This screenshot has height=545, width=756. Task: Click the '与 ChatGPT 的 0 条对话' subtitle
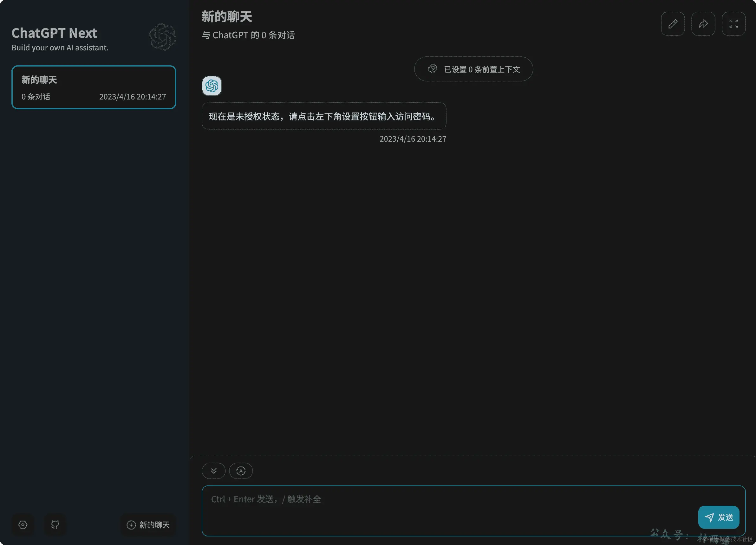pyautogui.click(x=248, y=35)
